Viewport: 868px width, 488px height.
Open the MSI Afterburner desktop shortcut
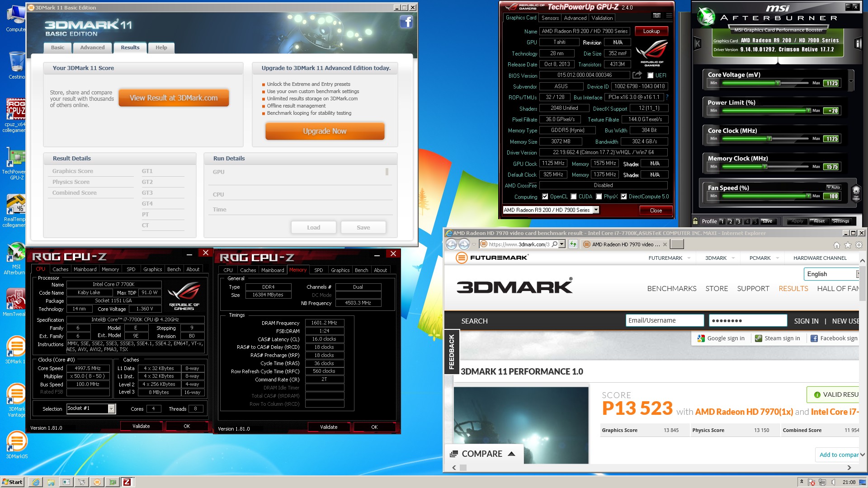click(15, 258)
